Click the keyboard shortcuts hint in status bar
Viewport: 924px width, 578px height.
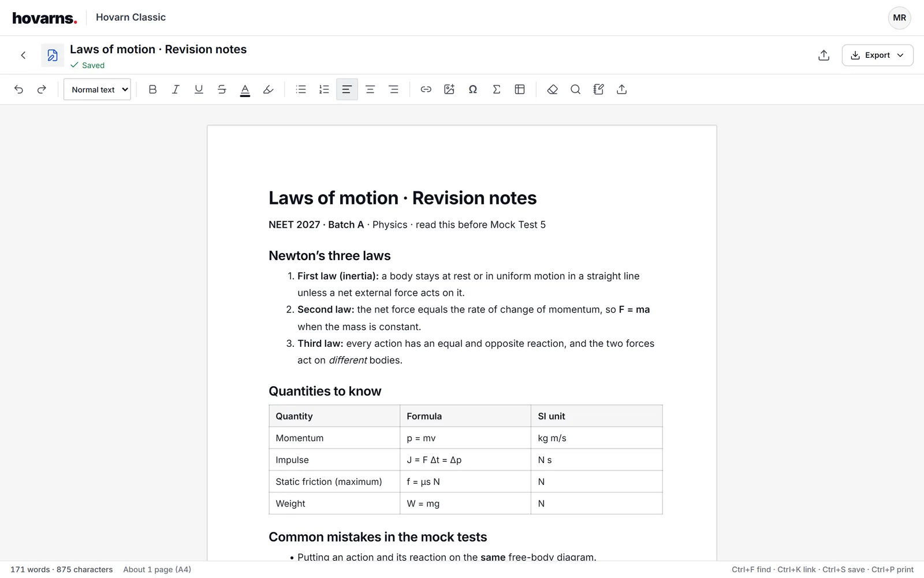[x=822, y=569]
